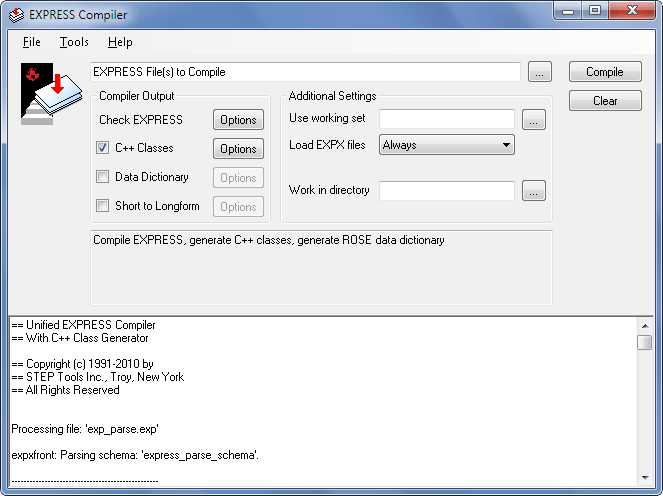Click the '== Copyright (c) 1991-2010 by' line
The width and height of the screenshot is (663, 496).
(x=82, y=364)
